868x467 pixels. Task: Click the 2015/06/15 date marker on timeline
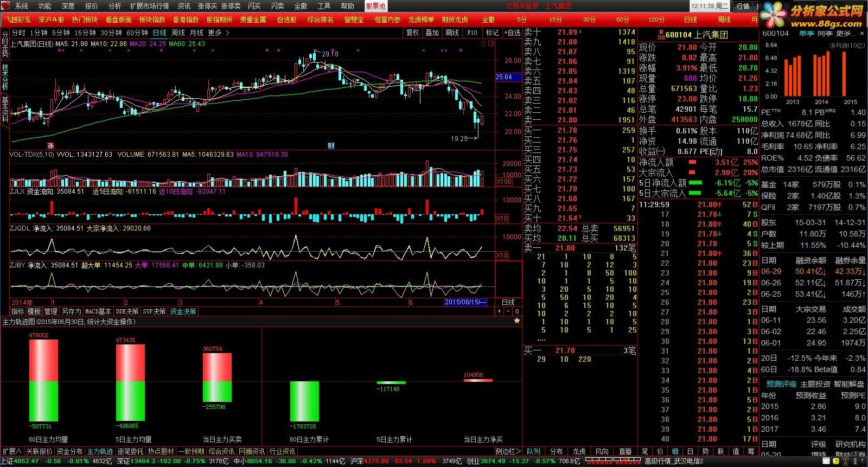[x=465, y=302]
